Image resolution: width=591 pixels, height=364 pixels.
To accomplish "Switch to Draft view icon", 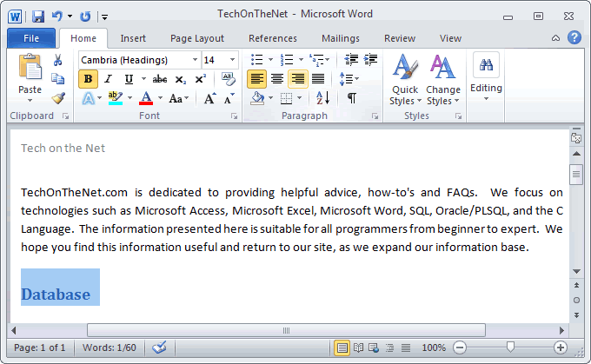I will pos(406,347).
